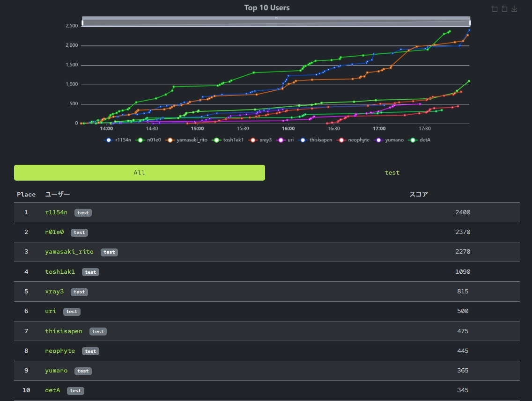Click the test badge next to thisisapen
The image size is (532, 401).
click(98, 331)
